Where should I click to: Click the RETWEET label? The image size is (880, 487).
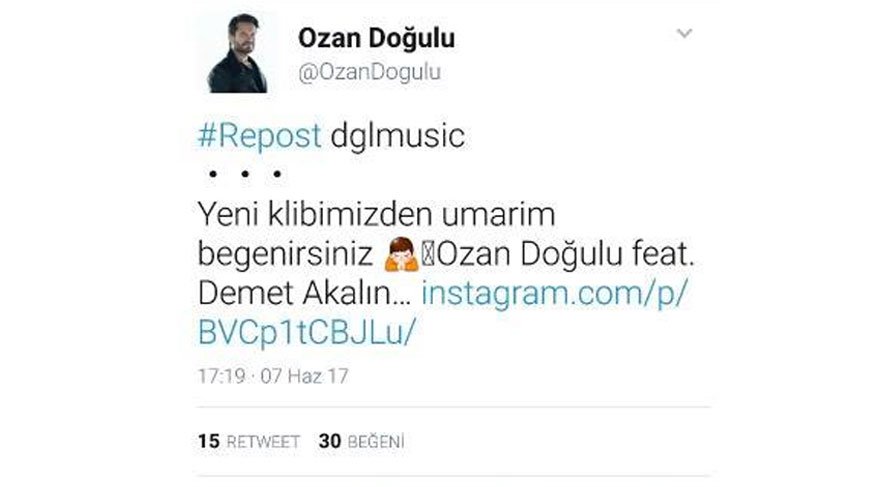pos(263,442)
